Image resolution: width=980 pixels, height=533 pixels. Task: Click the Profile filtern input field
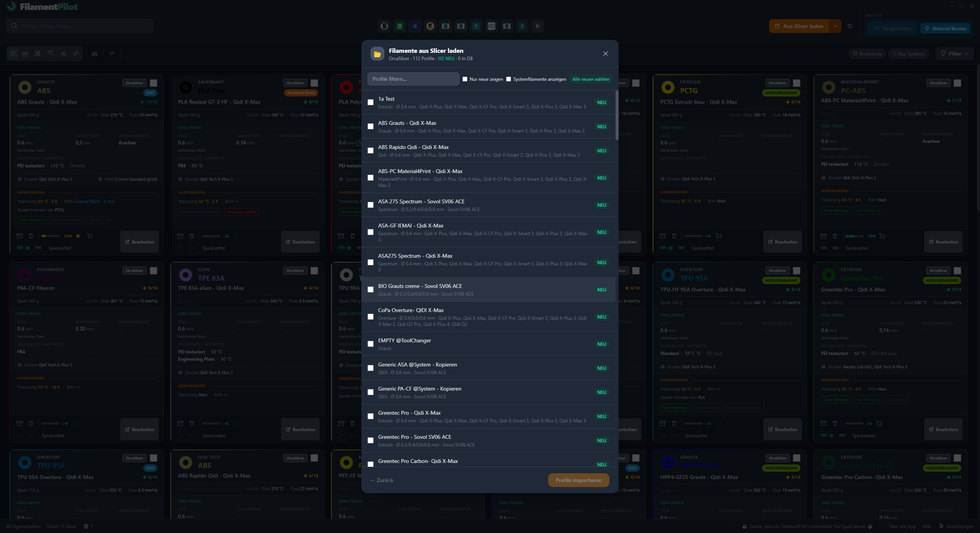[x=413, y=79]
